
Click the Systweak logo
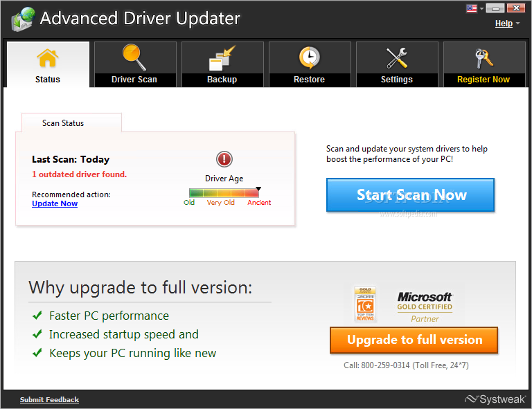click(495, 399)
